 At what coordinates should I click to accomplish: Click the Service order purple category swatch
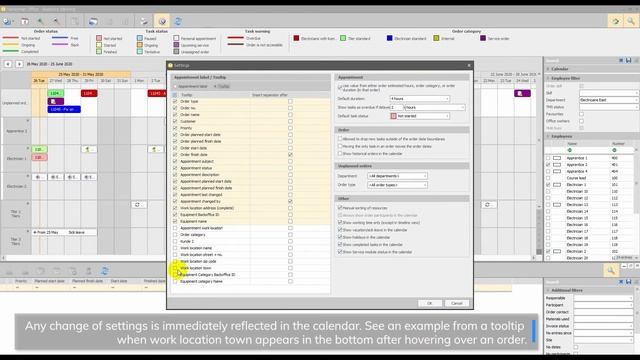pos(483,38)
